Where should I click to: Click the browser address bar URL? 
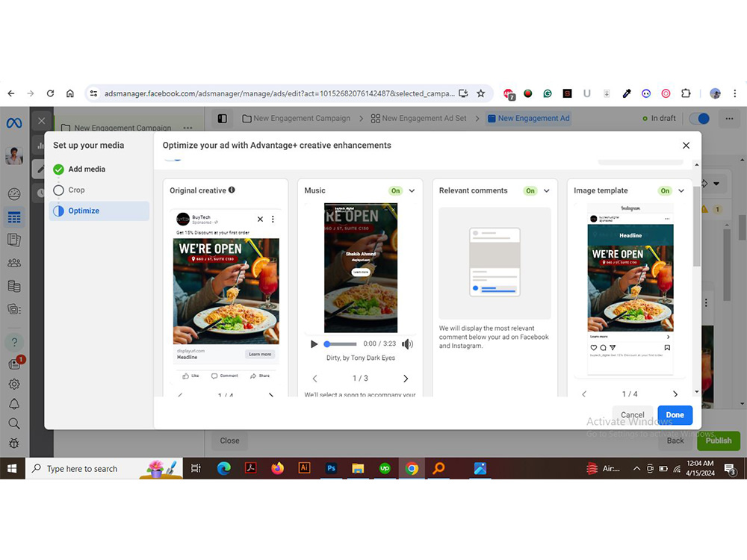point(279,93)
